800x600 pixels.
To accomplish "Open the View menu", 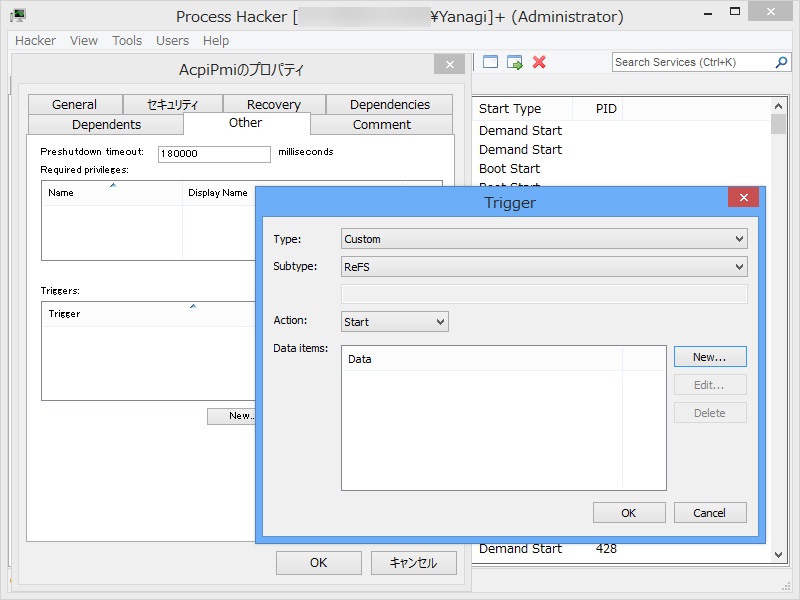I will click(84, 40).
